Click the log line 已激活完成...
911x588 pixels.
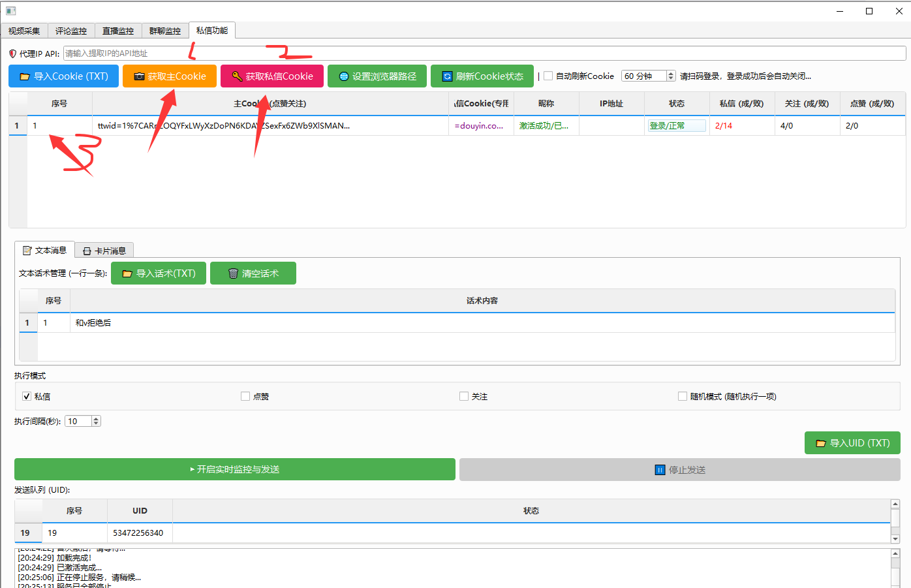coord(60,568)
